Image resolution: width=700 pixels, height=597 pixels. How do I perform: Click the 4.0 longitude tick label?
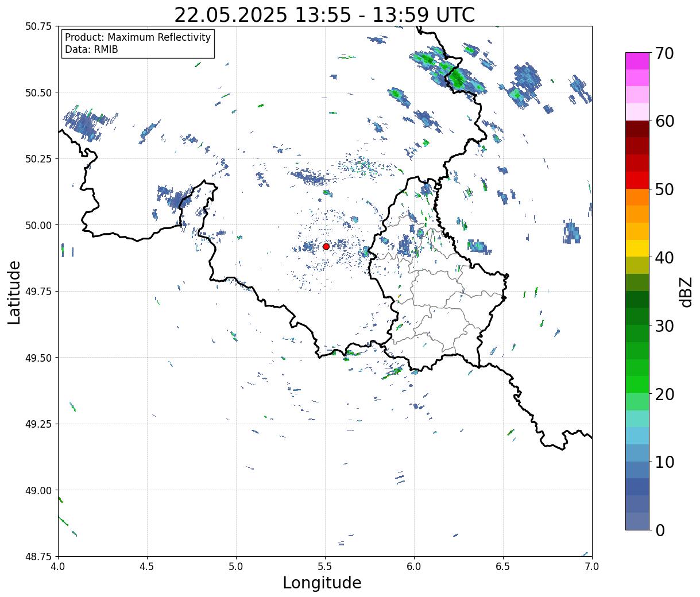pos(58,567)
